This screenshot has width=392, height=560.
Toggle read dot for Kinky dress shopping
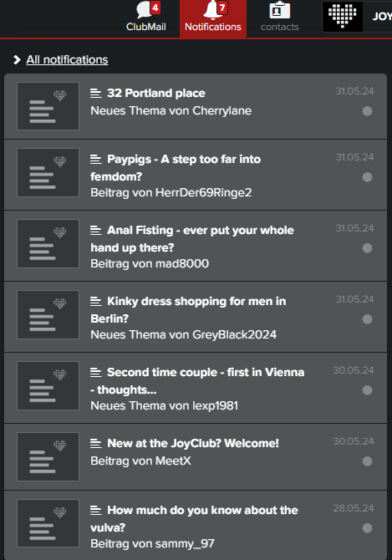(367, 319)
